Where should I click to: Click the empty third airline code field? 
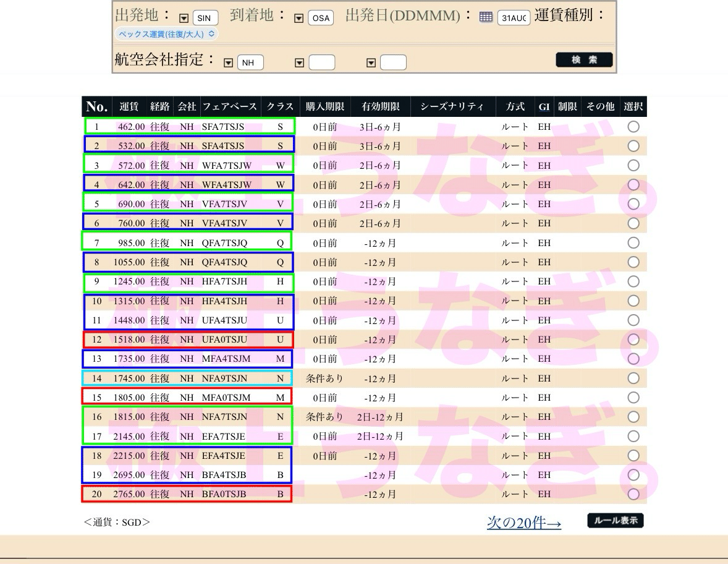coord(393,62)
